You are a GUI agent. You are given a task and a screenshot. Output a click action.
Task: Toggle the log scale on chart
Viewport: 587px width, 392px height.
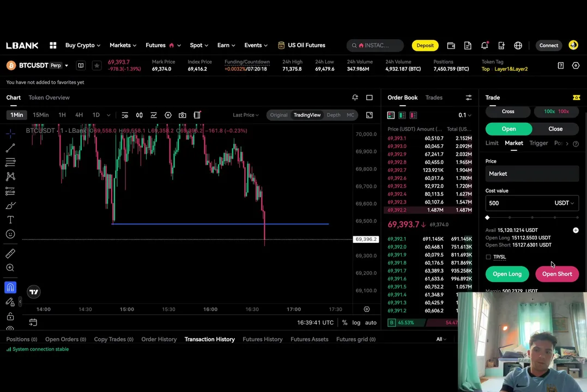[356, 322]
